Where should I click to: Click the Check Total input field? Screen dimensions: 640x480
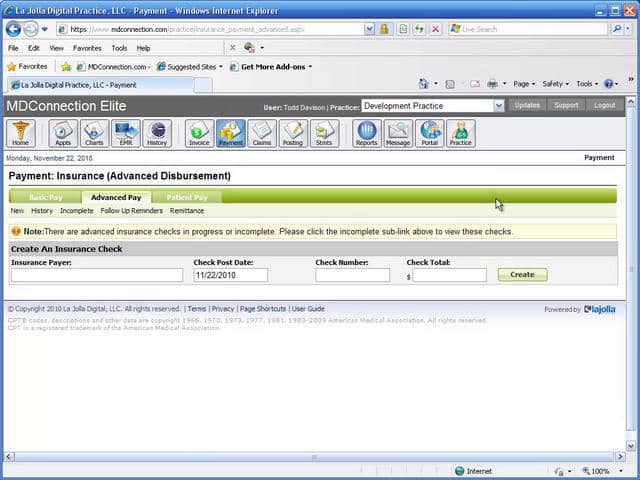(449, 275)
